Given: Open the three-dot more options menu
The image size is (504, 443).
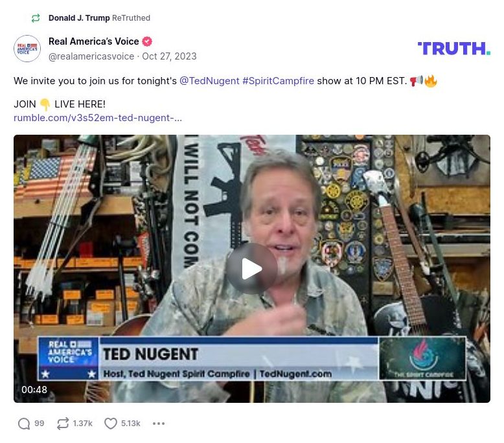Looking at the screenshot, I should tap(159, 424).
